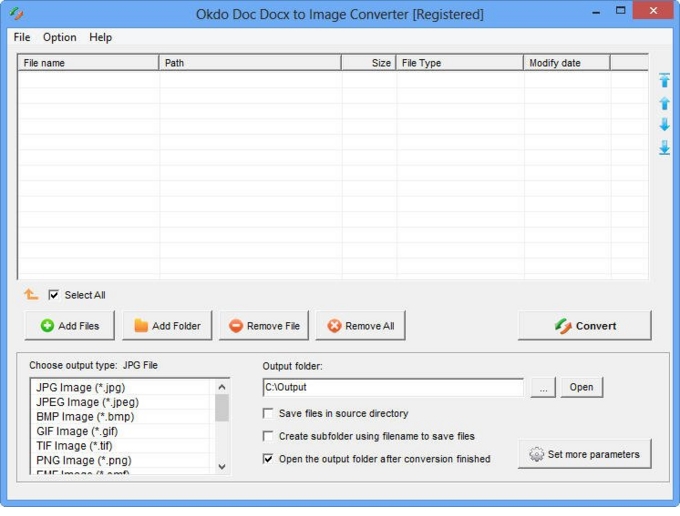The image size is (680, 516).
Task: Click the Output folder path field
Action: pyautogui.click(x=393, y=387)
